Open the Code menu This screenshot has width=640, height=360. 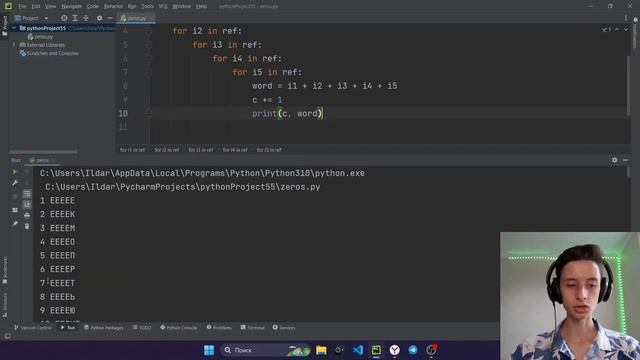[x=93, y=6]
